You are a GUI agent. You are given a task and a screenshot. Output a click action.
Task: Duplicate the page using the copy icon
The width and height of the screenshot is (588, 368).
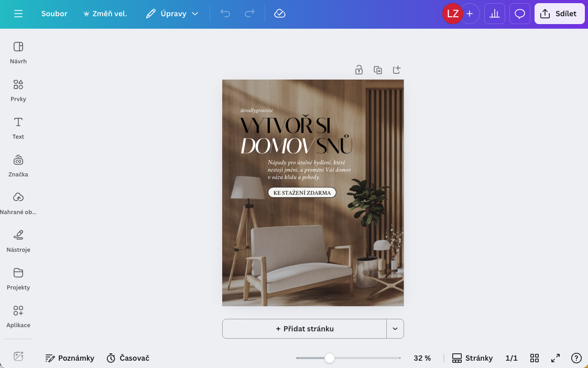[x=378, y=70]
